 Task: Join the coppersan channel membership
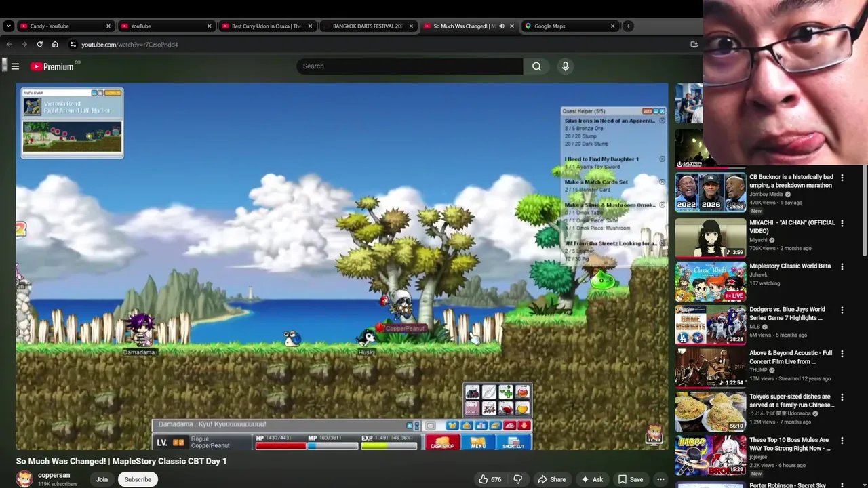pos(102,479)
